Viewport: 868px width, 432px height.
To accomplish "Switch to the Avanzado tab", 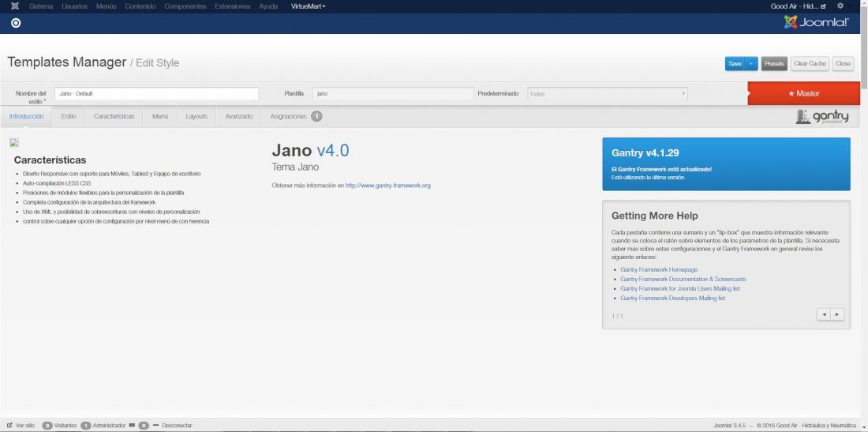I will [238, 116].
